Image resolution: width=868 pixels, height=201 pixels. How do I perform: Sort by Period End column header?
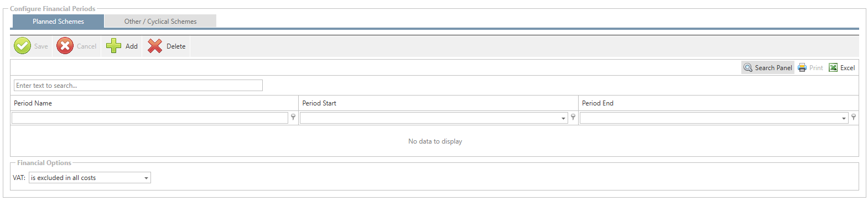pos(719,103)
